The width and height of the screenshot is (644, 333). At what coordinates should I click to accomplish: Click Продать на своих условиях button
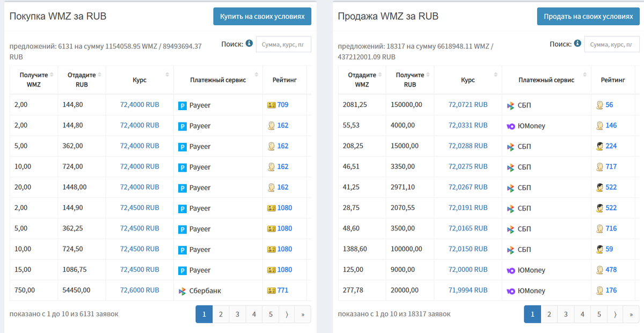[x=588, y=16]
